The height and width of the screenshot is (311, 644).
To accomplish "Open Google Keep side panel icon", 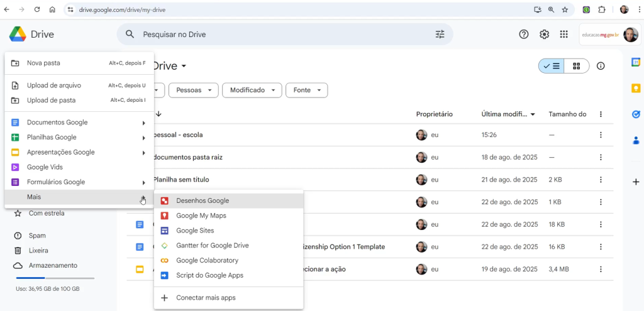I will [636, 88].
